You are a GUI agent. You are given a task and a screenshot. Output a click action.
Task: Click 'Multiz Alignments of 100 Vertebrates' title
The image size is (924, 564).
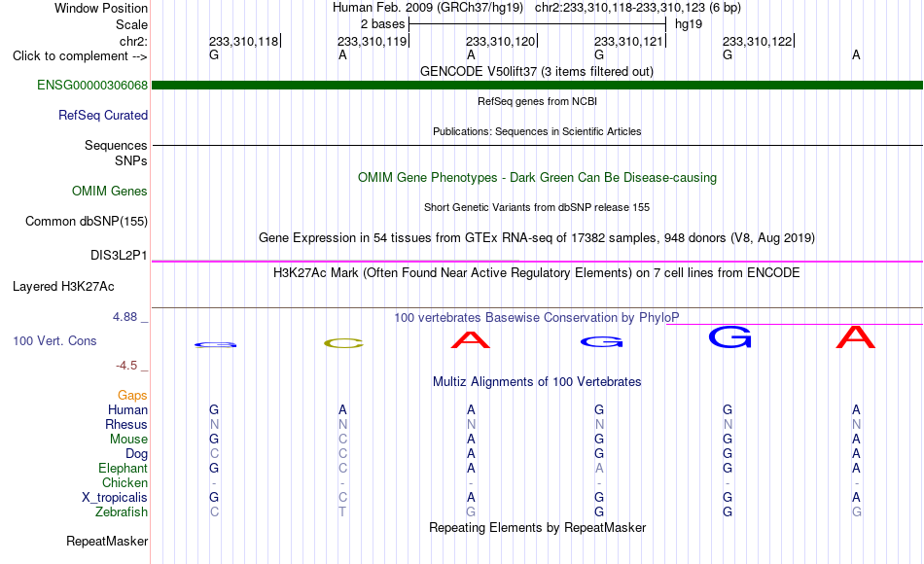click(x=537, y=381)
